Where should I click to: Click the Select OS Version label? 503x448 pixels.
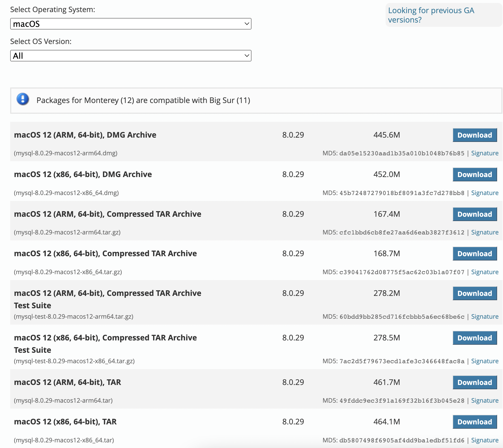tap(41, 41)
